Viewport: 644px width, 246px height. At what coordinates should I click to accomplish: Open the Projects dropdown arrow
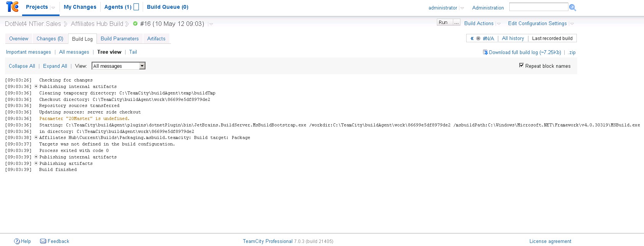click(x=53, y=8)
